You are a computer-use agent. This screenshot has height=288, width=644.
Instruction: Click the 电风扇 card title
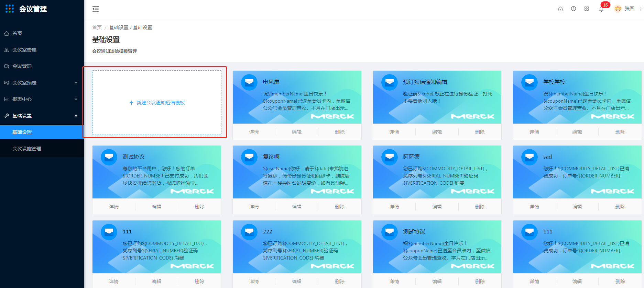coord(271,82)
